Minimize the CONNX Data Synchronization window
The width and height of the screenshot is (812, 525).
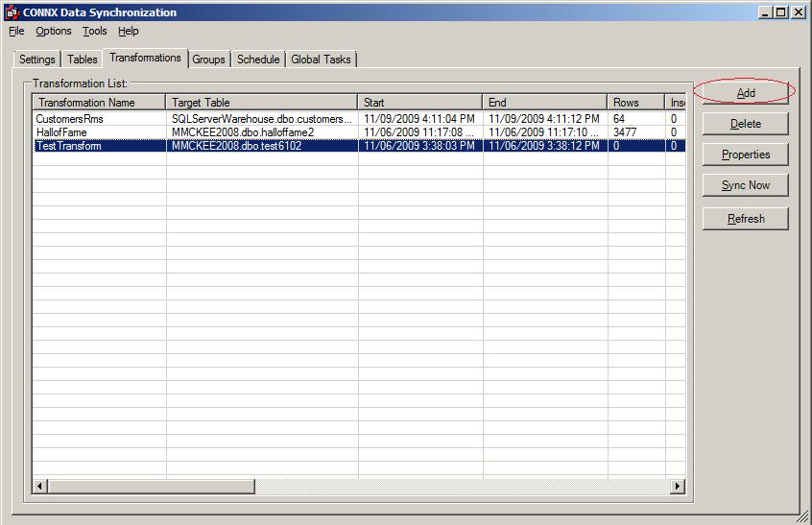[766, 12]
